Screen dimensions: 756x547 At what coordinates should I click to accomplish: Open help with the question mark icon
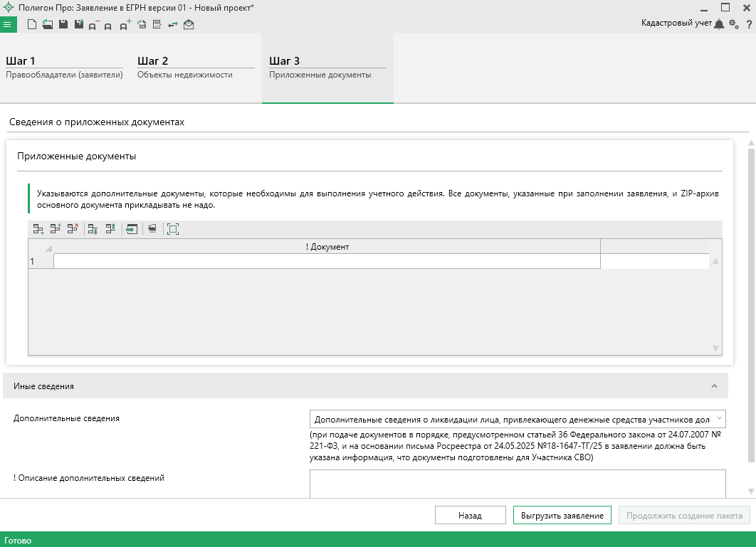pyautogui.click(x=749, y=24)
